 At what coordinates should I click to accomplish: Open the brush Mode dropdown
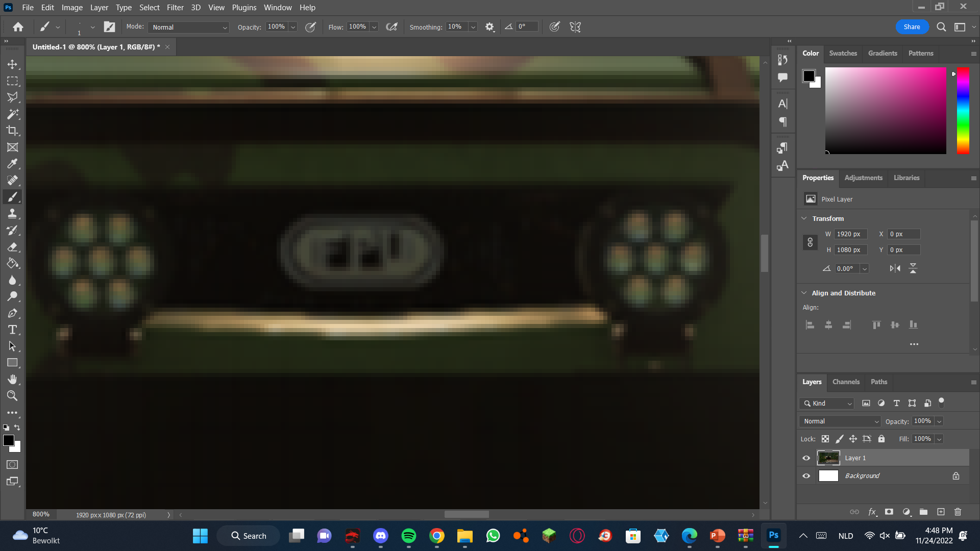click(188, 27)
